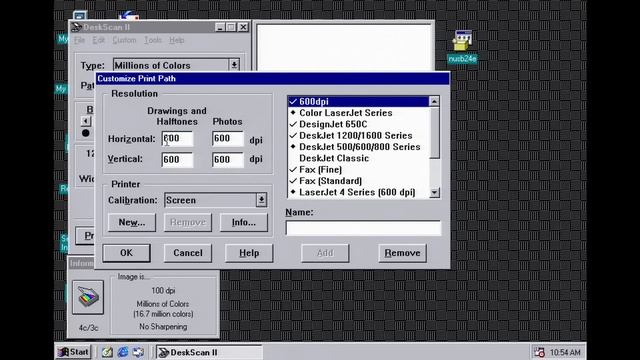640x360 pixels.
Task: Select DeskJet 1200/1600 Series in the list
Action: point(358,136)
